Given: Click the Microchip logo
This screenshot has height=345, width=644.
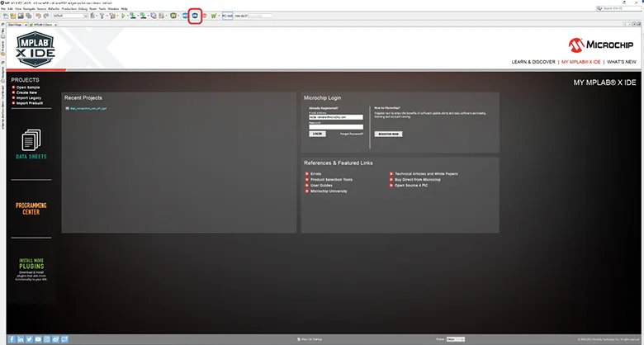Looking at the screenshot, I should point(600,45).
